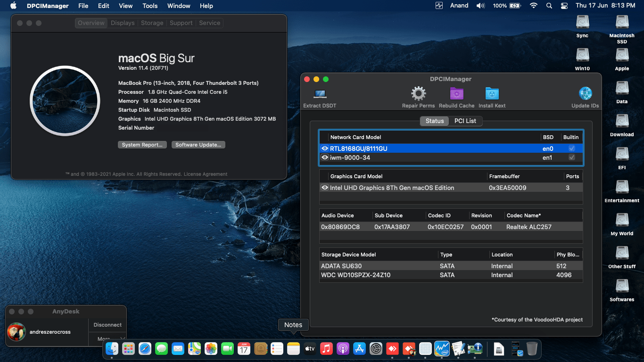Open App Store from Dock
The image size is (644, 362).
click(x=359, y=349)
